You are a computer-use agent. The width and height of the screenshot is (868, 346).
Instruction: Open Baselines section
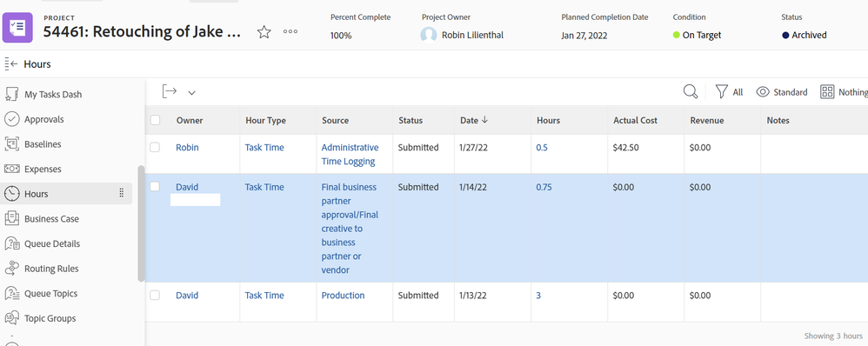pyautogui.click(x=43, y=144)
